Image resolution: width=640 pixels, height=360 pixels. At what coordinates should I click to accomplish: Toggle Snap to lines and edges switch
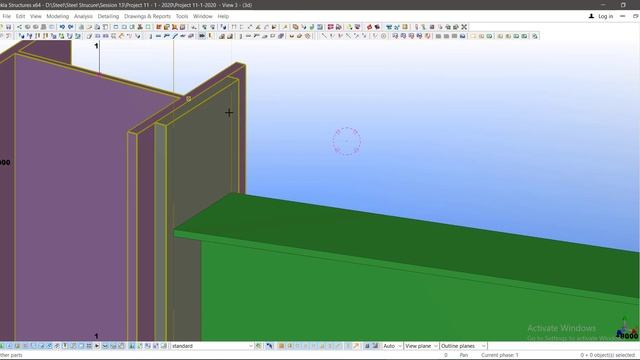click(x=339, y=346)
